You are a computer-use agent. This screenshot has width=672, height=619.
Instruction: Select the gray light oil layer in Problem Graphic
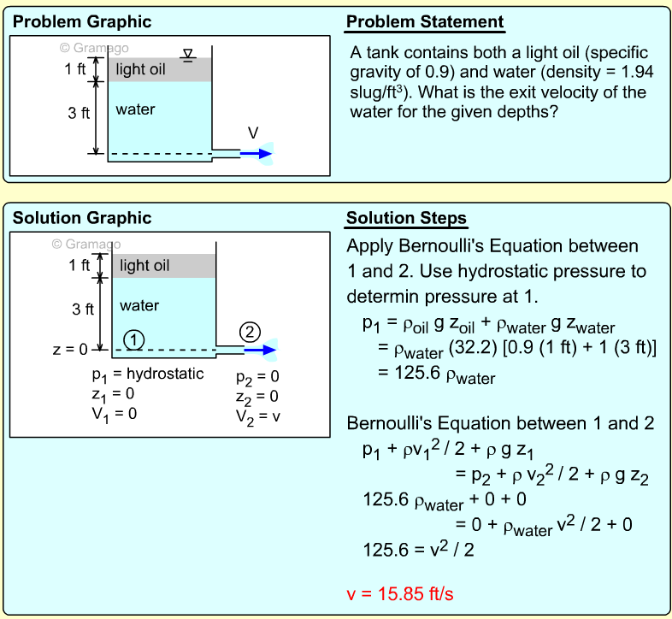point(160,70)
